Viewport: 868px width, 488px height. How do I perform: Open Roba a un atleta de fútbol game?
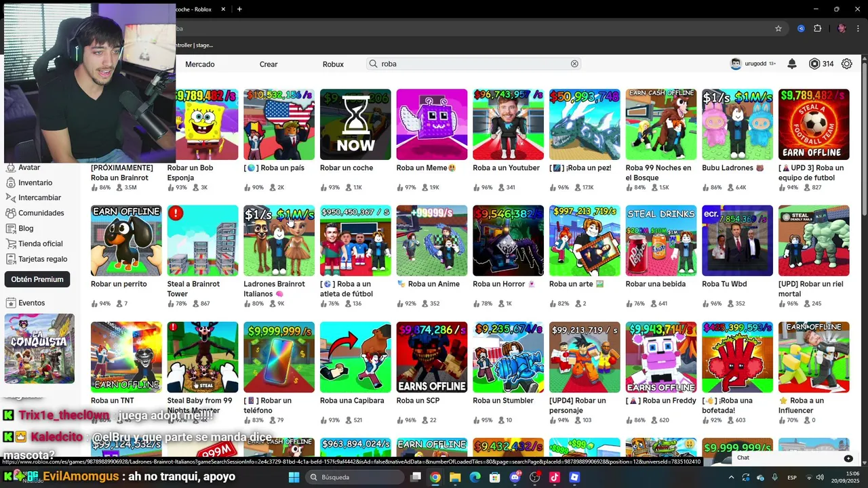(x=355, y=241)
